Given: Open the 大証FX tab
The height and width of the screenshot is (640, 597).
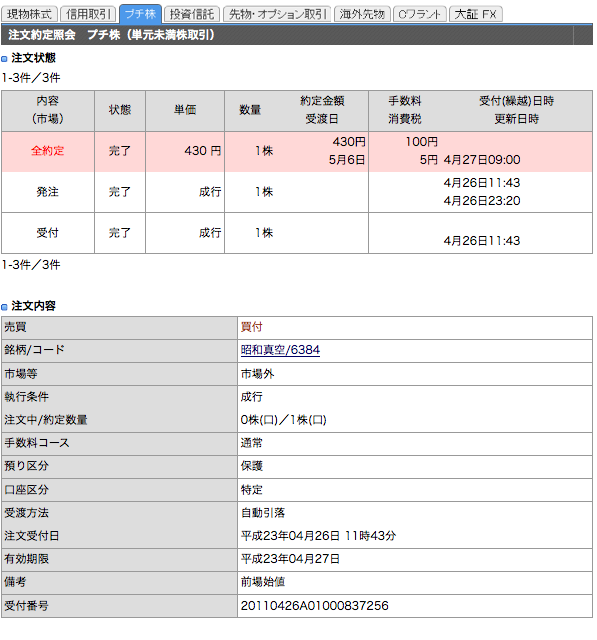Looking at the screenshot, I should click(476, 14).
